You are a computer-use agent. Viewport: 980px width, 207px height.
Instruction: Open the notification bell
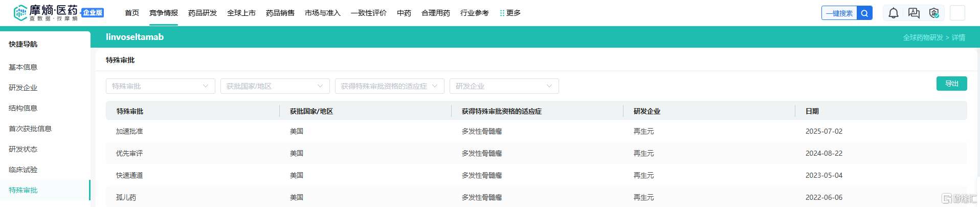coord(894,13)
